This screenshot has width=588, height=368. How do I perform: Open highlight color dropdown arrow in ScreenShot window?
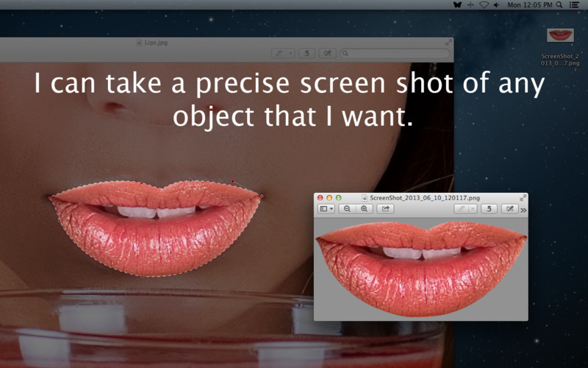473,209
